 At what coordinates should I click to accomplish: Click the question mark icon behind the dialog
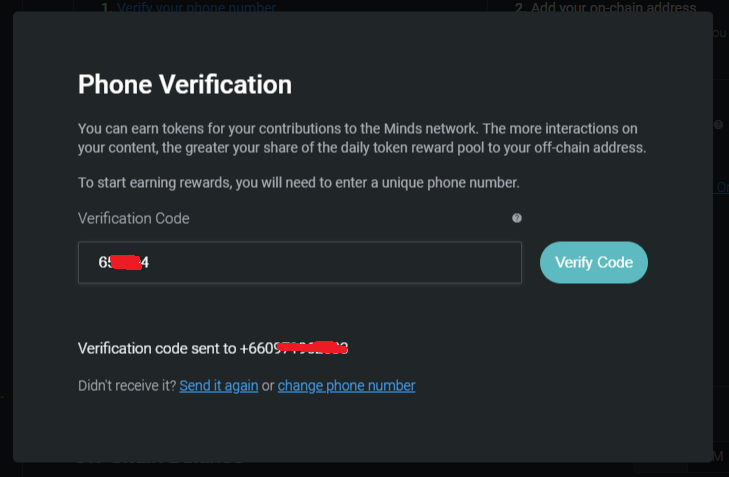(x=719, y=125)
